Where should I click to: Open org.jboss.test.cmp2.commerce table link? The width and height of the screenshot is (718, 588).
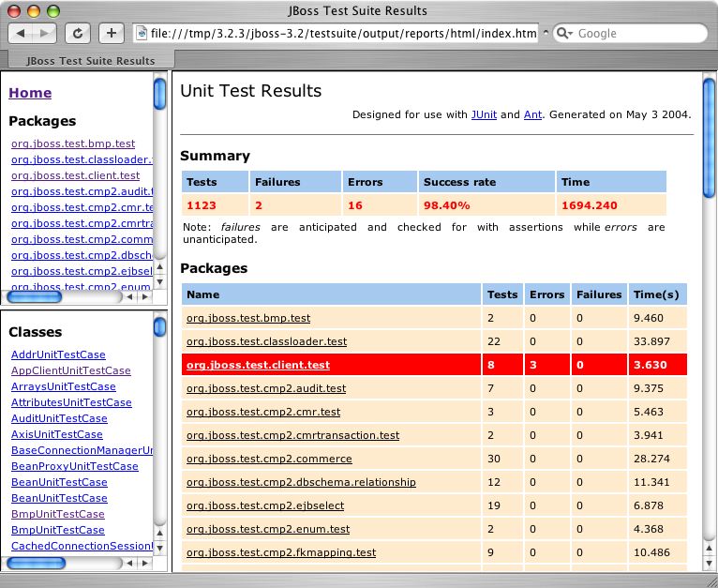pyautogui.click(x=269, y=459)
